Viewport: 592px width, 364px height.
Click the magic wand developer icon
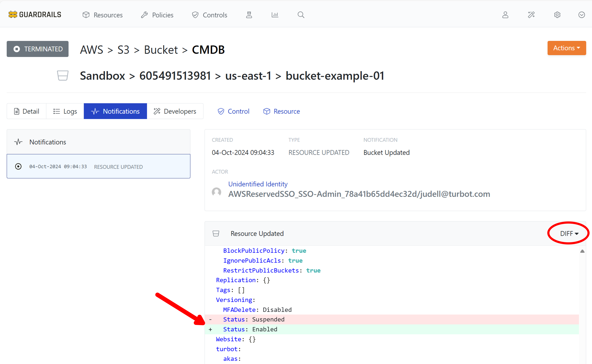click(x=531, y=15)
